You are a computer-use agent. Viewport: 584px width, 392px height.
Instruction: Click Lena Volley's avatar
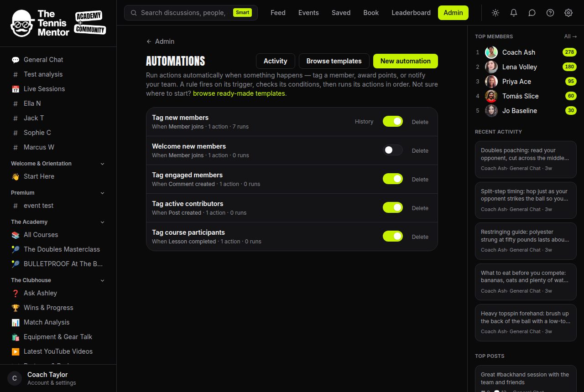click(491, 67)
